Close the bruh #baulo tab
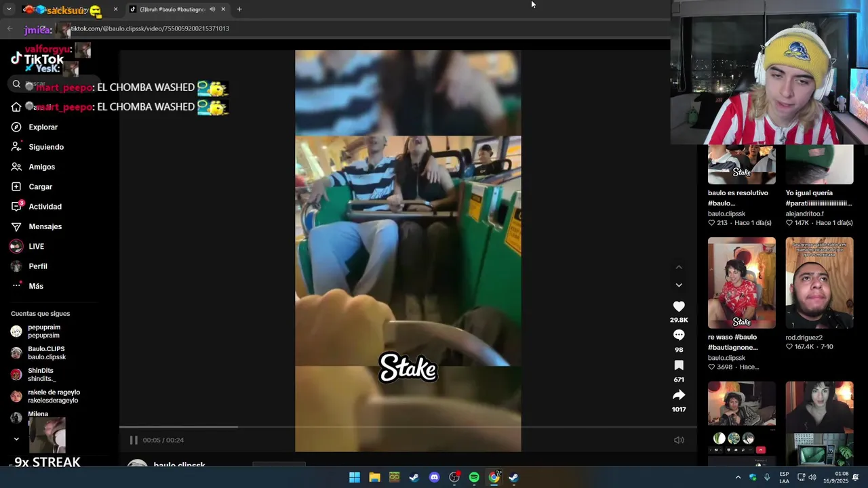Image resolution: width=868 pixels, height=488 pixels. coord(223,9)
